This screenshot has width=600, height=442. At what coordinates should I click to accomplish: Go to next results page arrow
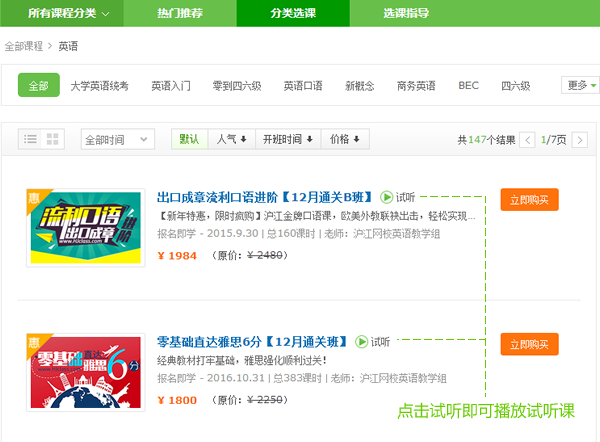(x=579, y=140)
